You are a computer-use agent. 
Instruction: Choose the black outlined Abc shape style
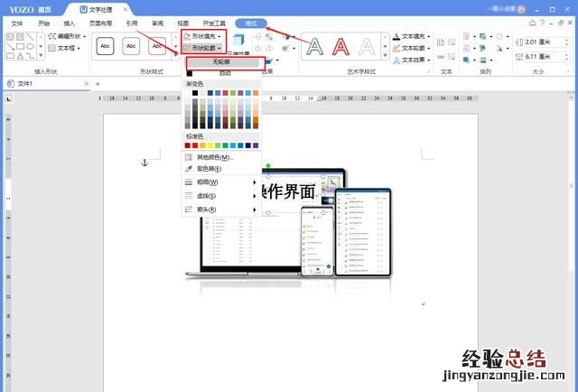click(105, 46)
